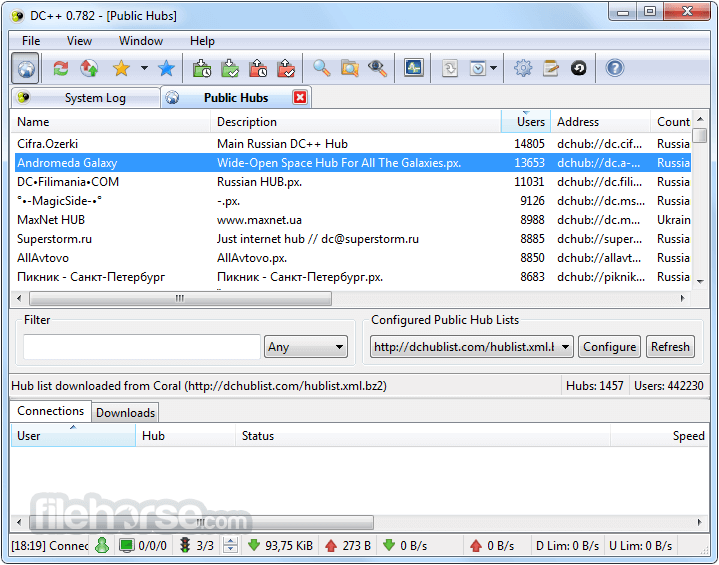Select the Public Hubs tab

[236, 97]
